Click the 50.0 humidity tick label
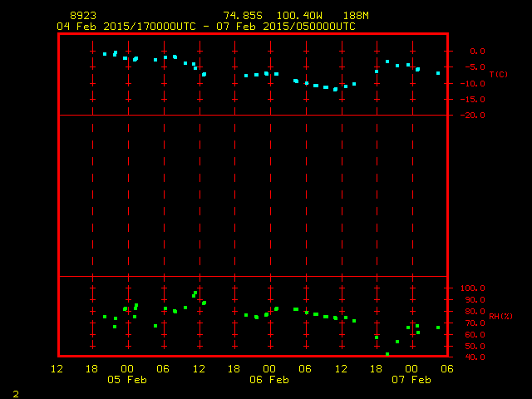Image resolution: width=532 pixels, height=399 pixels. [475, 347]
